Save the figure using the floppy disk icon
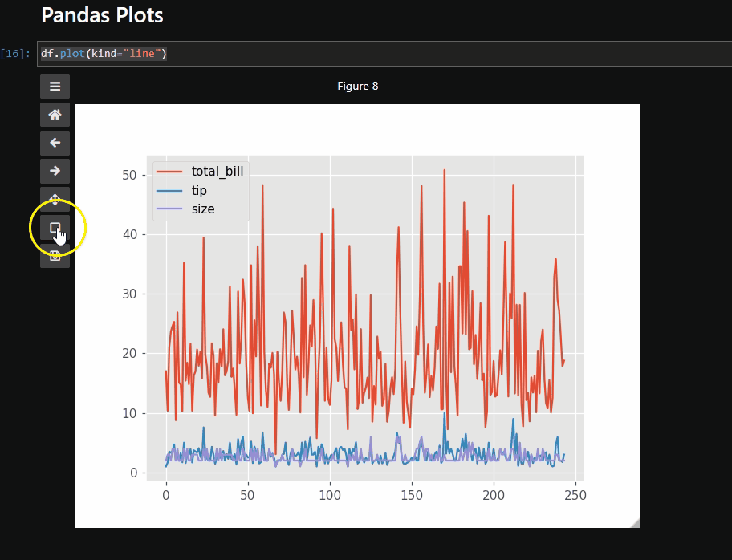 pyautogui.click(x=54, y=255)
